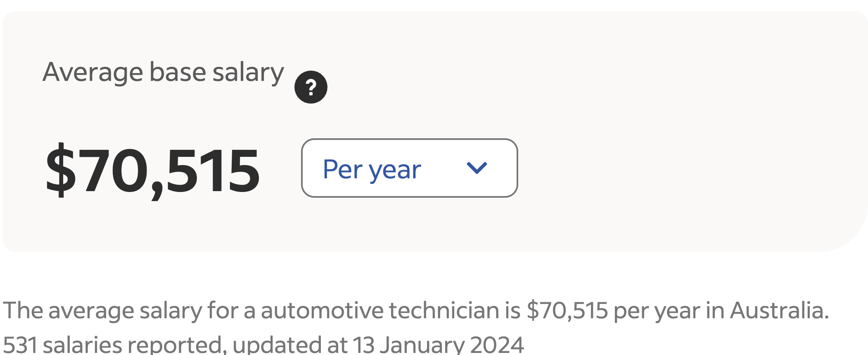This screenshot has height=355, width=868.
Task: Click the word updated in the footer line
Action: point(277,344)
